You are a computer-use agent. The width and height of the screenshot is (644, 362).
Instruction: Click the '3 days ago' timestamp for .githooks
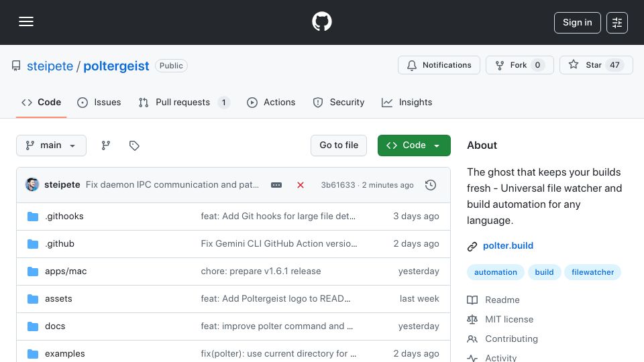(416, 217)
